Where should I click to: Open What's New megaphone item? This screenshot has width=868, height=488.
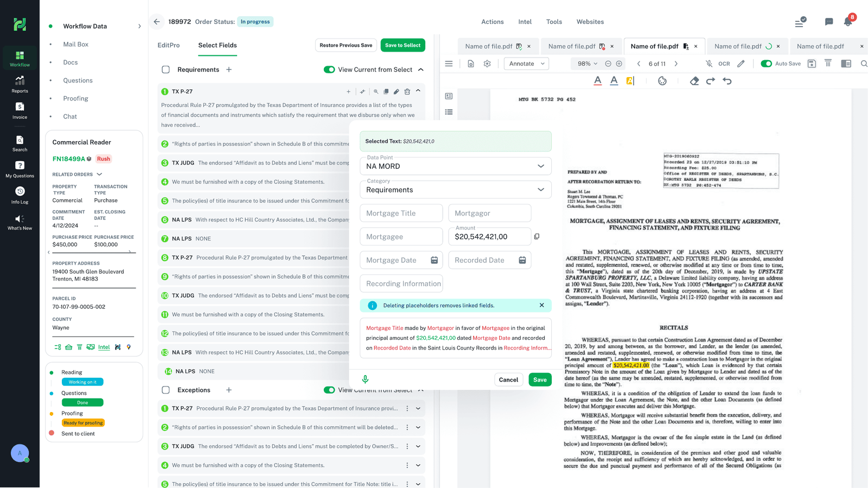point(20,222)
